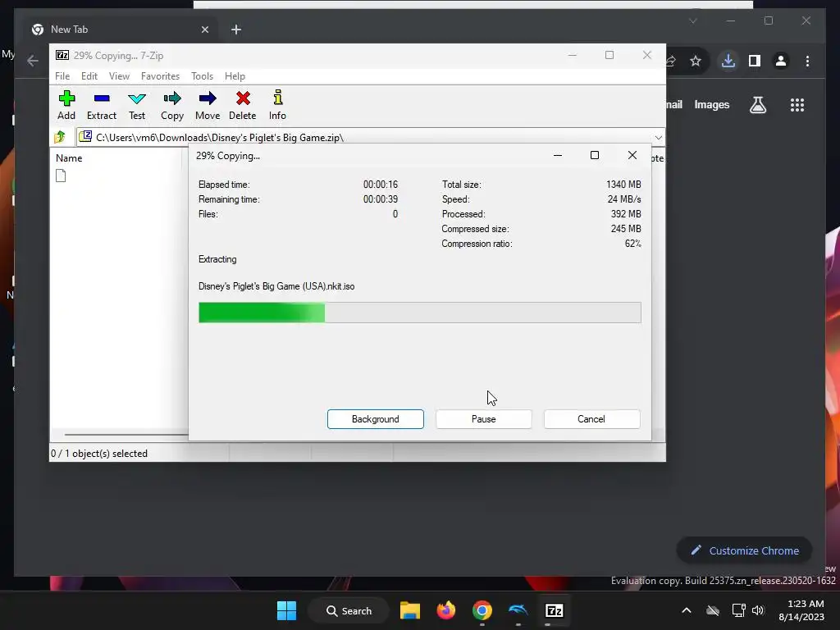Open the Tools menu
The width and height of the screenshot is (840, 630).
click(202, 76)
